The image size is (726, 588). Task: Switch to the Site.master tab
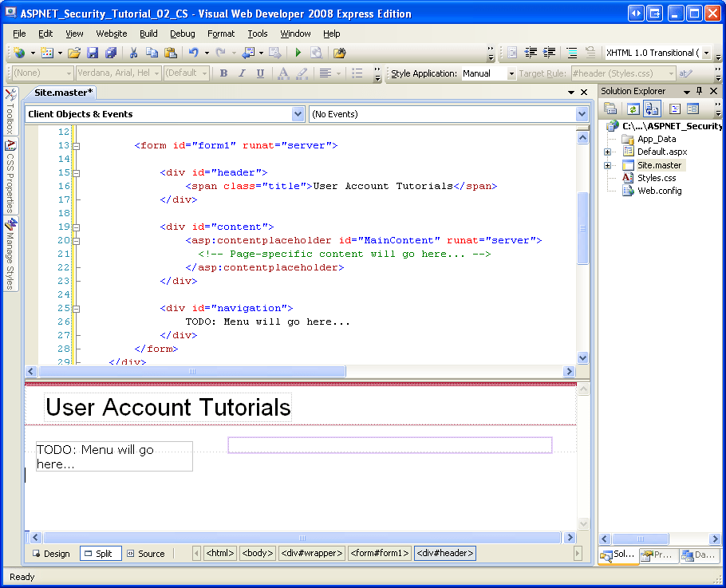(64, 93)
